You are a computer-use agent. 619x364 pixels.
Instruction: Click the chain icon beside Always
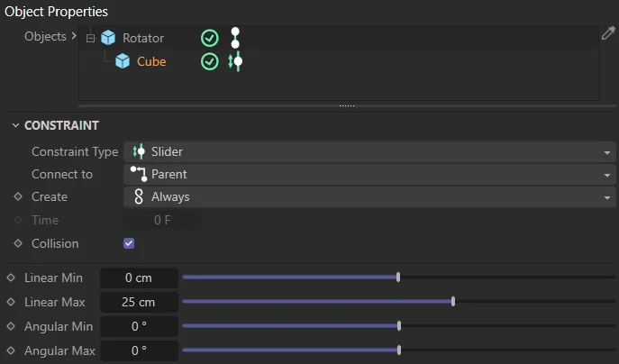[x=139, y=196]
